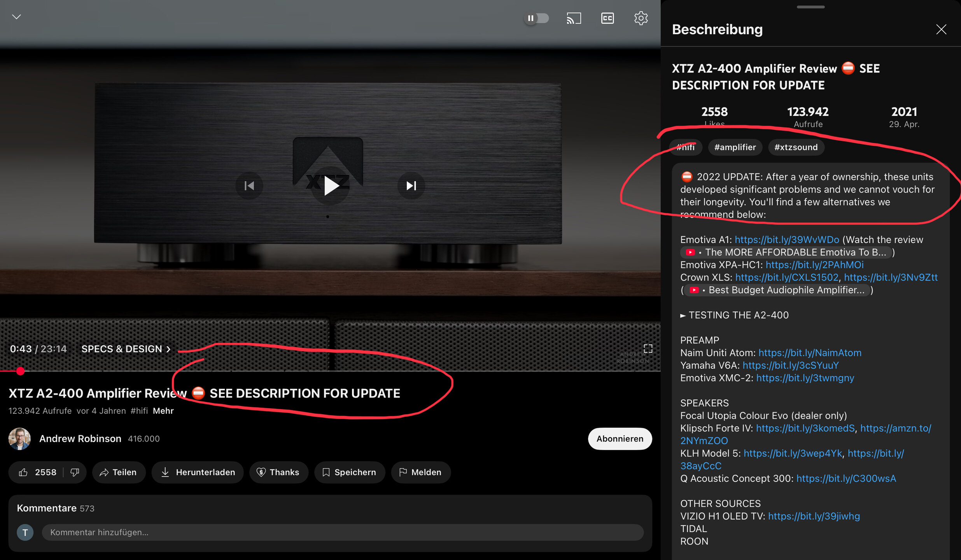
Task: Expand the description with Mehr
Action: (x=163, y=411)
